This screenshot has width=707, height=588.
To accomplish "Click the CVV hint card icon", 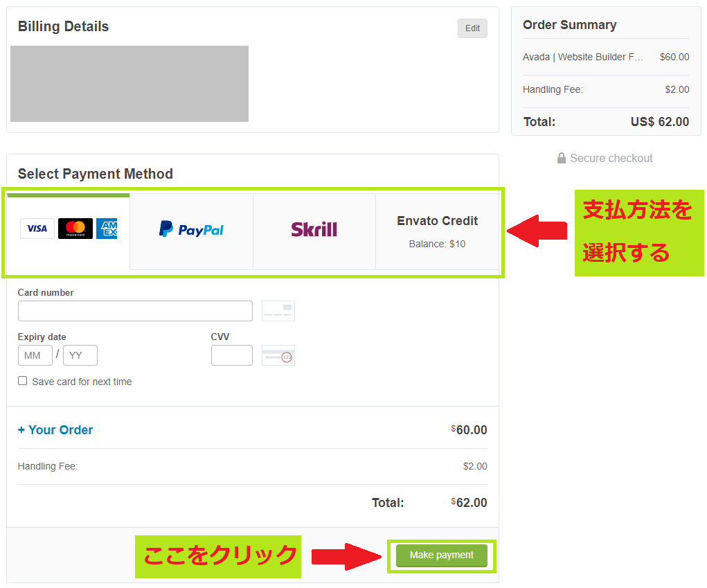I will point(278,355).
